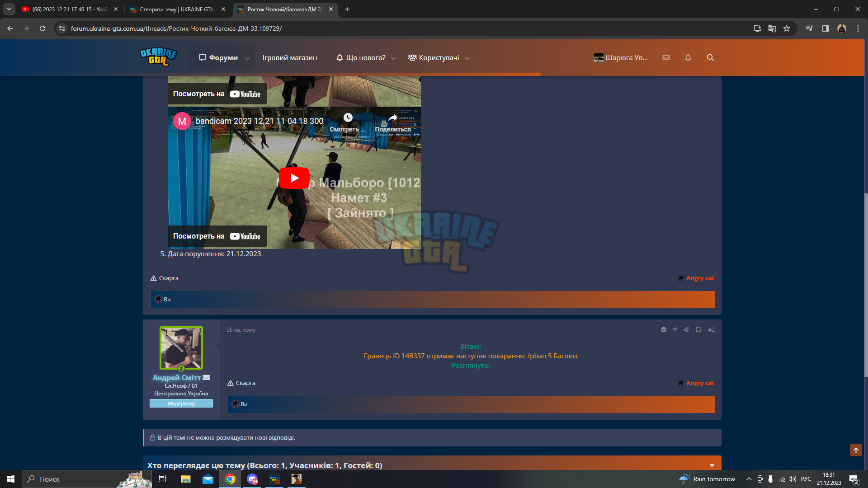The width and height of the screenshot is (868, 488).
Task: Click the Watch later clock icon on video
Action: pyautogui.click(x=348, y=118)
